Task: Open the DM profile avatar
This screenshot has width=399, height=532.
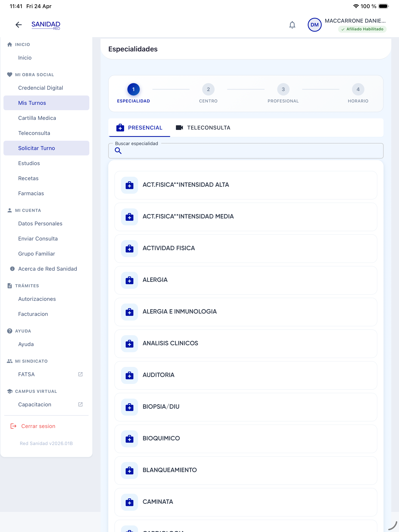Action: (314, 25)
